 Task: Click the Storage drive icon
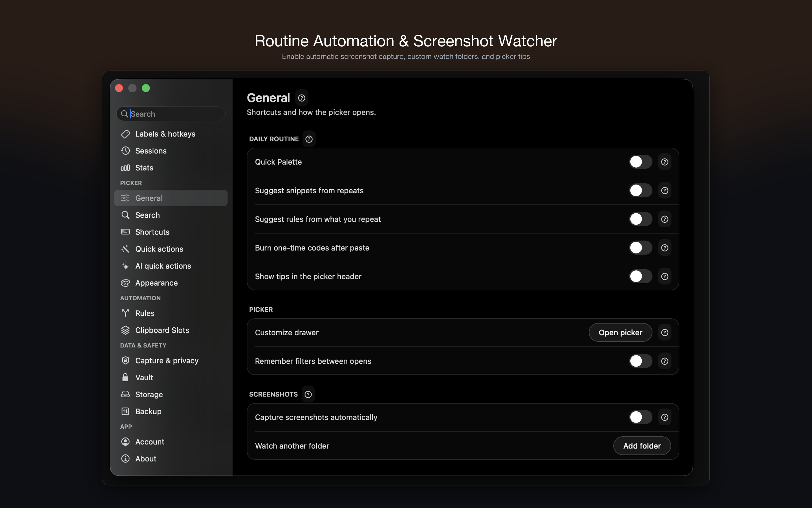pyautogui.click(x=125, y=394)
